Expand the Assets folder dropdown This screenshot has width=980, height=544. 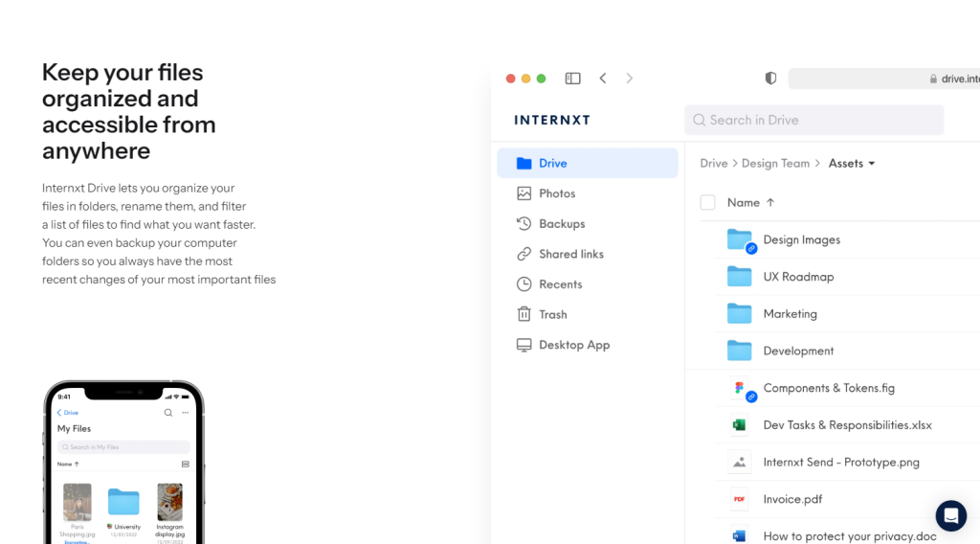point(872,164)
